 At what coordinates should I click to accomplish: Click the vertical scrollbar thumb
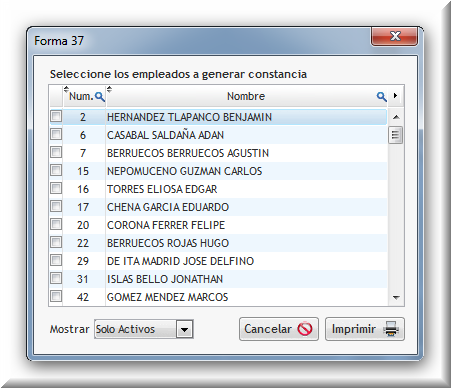click(x=396, y=135)
